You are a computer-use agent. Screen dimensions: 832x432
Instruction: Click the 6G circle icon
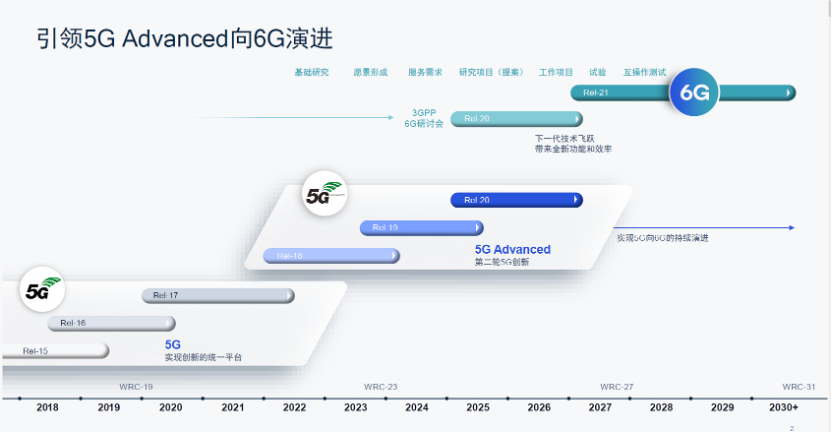pos(694,93)
